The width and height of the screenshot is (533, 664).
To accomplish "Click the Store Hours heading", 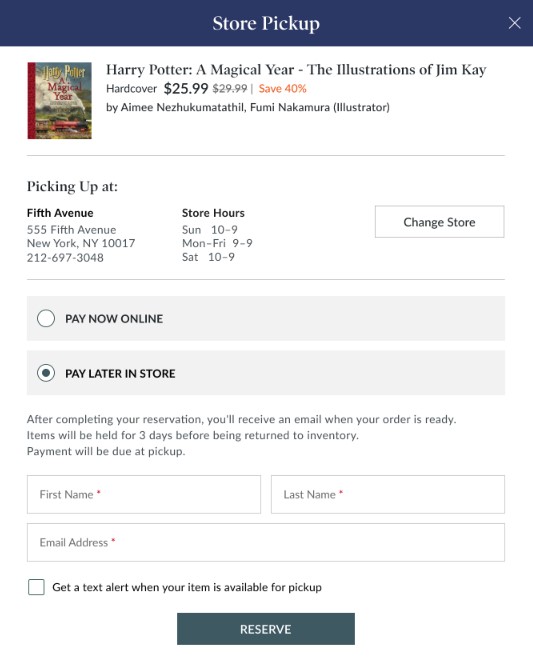I will coord(213,213).
